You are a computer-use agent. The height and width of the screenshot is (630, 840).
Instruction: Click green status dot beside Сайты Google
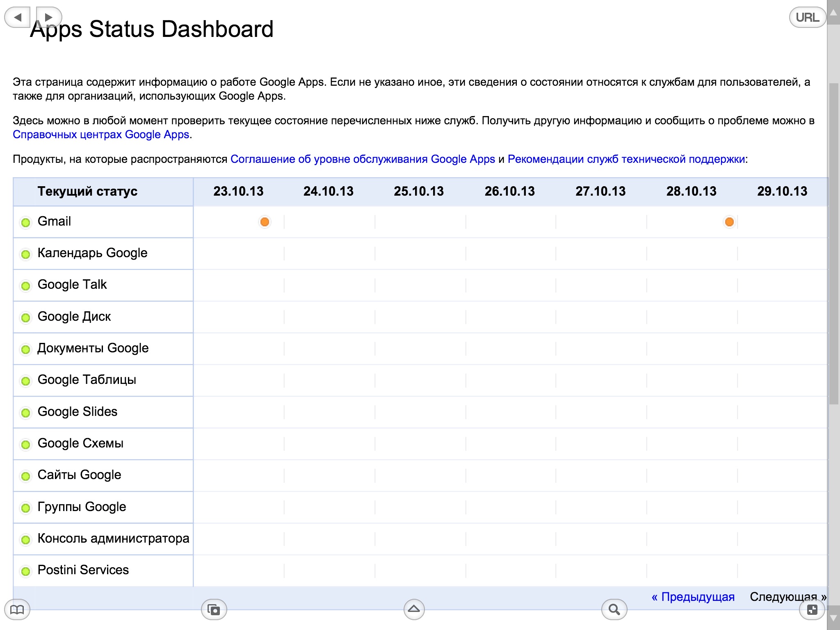(25, 476)
